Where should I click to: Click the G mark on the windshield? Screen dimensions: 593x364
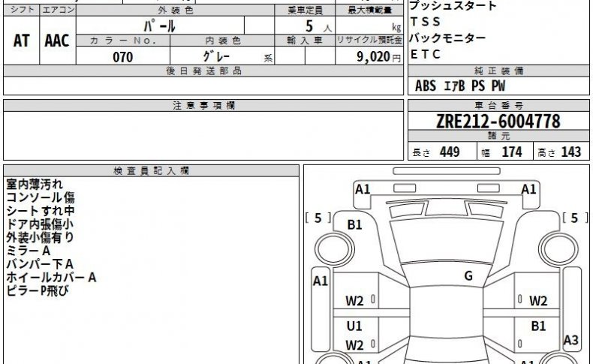468,276
